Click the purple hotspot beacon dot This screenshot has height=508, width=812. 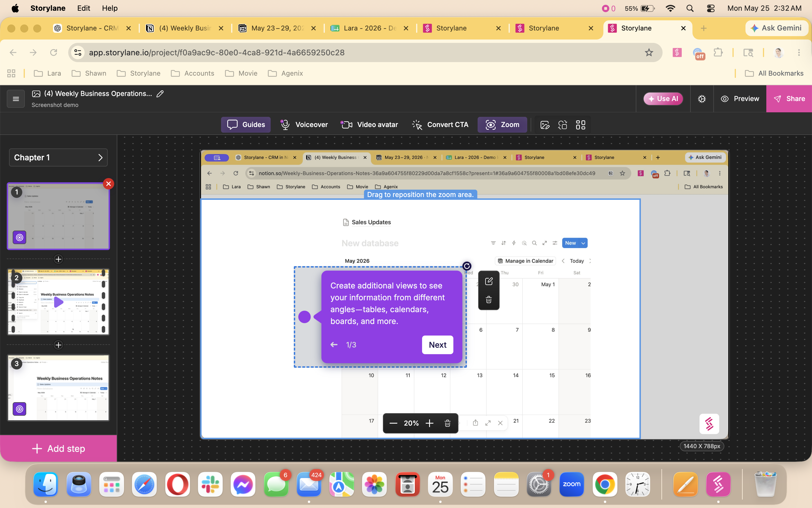[x=304, y=317]
